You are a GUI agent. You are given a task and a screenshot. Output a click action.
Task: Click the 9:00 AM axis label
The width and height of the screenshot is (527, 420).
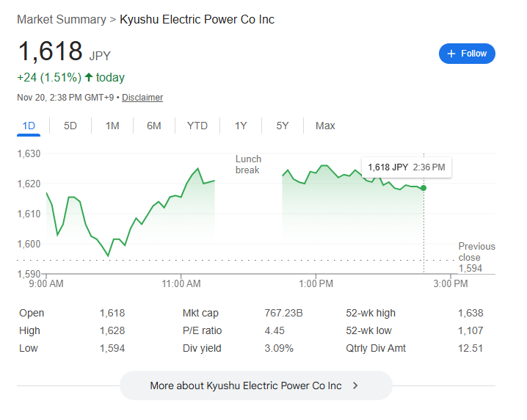click(46, 283)
